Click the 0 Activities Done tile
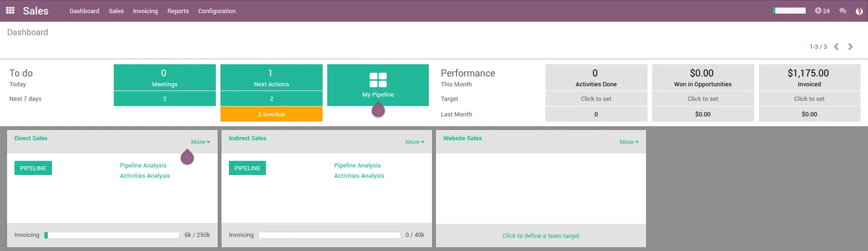 (x=596, y=77)
